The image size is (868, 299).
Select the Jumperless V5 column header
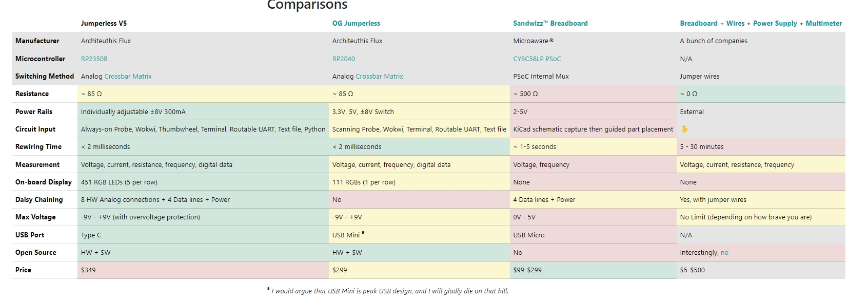pyautogui.click(x=104, y=23)
